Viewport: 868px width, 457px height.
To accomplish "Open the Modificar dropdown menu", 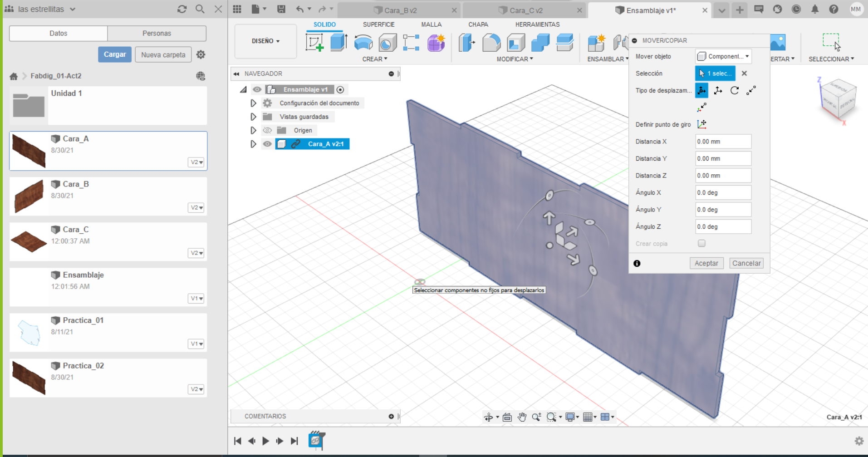I will (515, 59).
